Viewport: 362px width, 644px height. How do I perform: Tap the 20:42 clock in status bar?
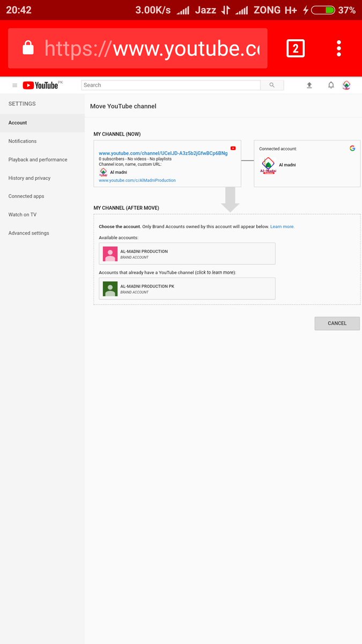click(x=19, y=10)
